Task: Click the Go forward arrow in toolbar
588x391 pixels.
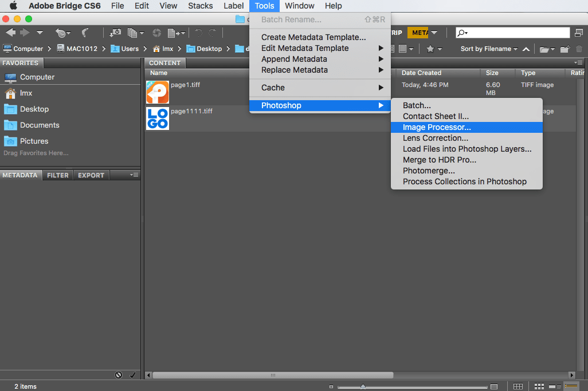Action: point(25,33)
